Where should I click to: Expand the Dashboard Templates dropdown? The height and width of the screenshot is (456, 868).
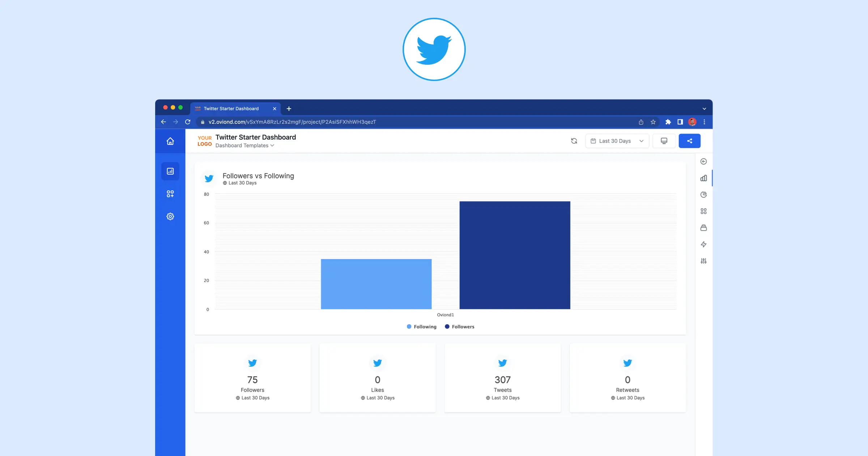pos(244,145)
